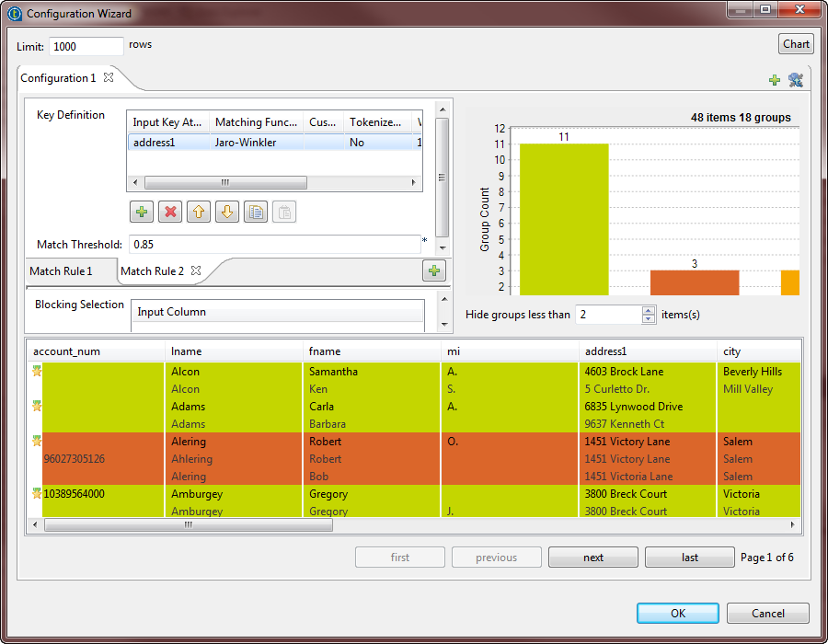
Task: Increase the hide groups spinner value
Action: tap(649, 310)
